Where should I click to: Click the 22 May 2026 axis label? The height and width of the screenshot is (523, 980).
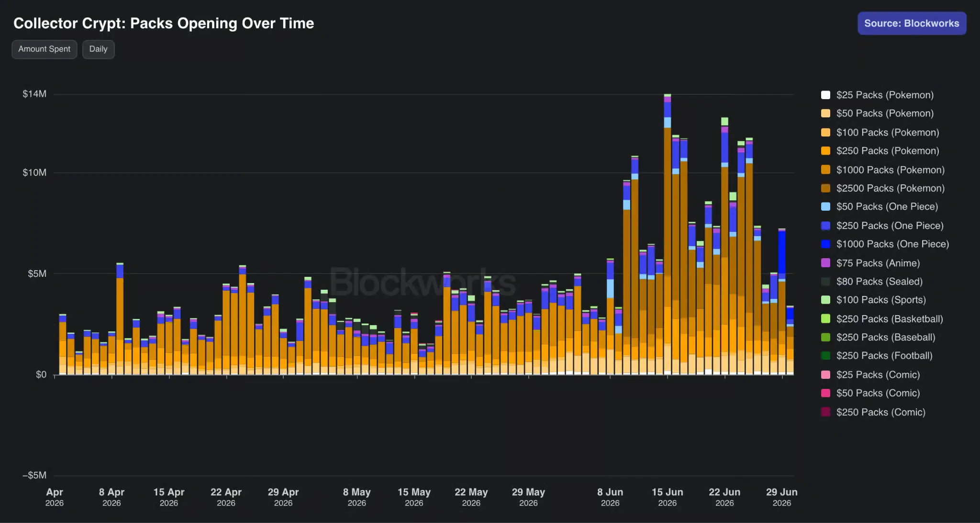pyautogui.click(x=471, y=497)
